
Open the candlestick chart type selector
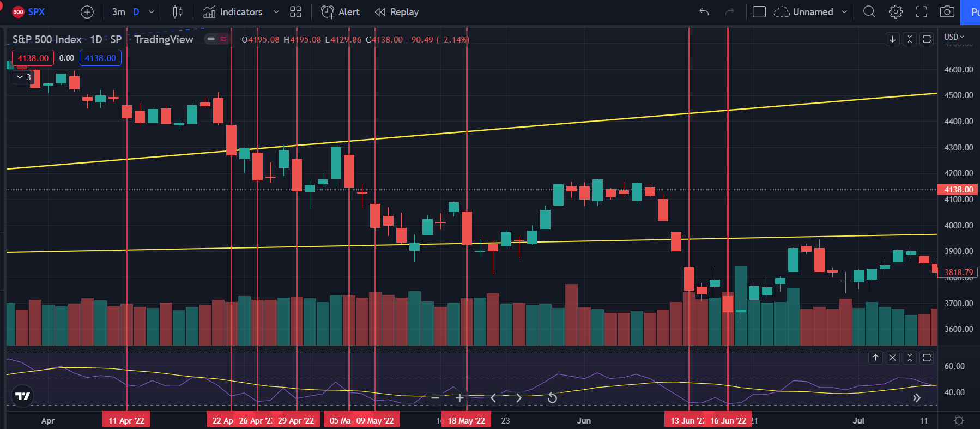click(178, 12)
